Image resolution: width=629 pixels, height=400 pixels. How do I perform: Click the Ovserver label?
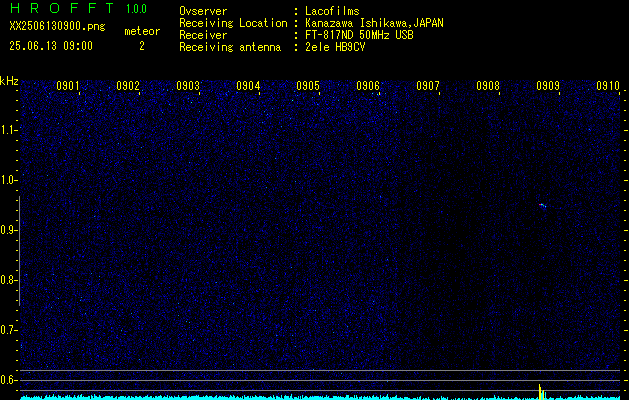pyautogui.click(x=203, y=11)
